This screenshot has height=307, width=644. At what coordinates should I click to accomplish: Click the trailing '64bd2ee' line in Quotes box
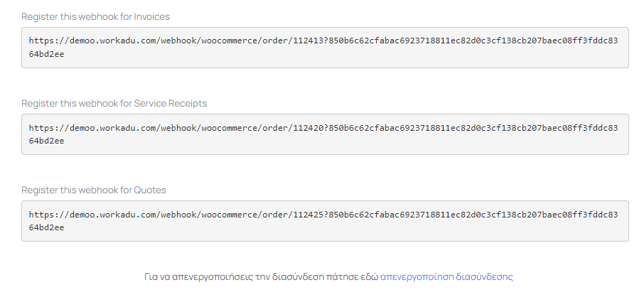46,227
